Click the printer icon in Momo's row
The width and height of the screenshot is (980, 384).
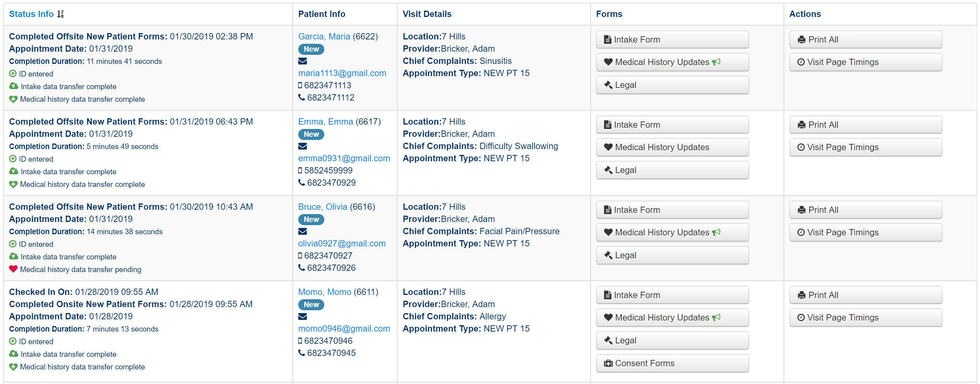pos(801,295)
